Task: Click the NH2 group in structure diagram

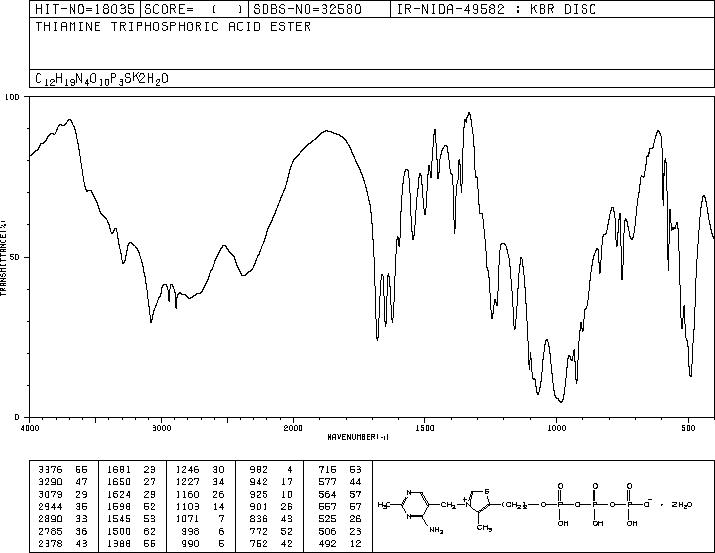Action: [436, 531]
